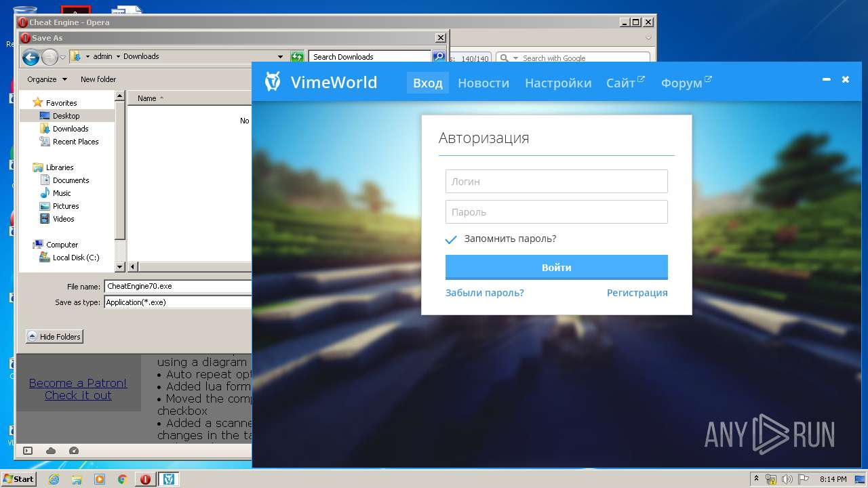Open the network status tray icon

(771, 479)
